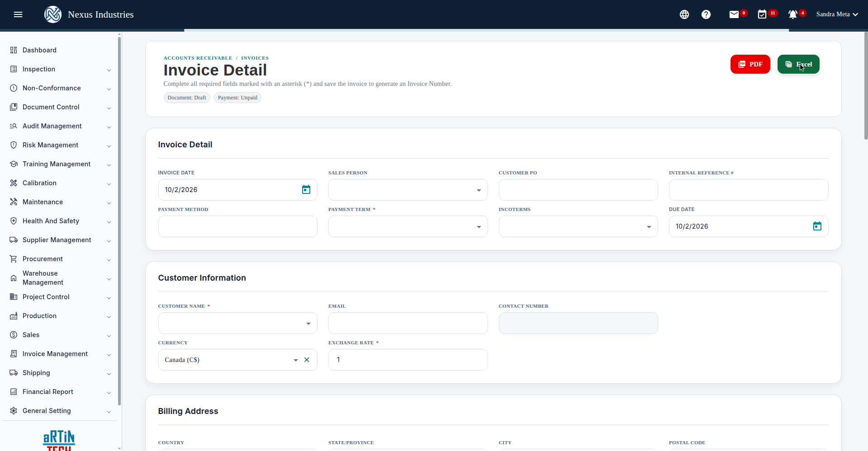Open Invoice Date calendar picker

[x=306, y=190]
